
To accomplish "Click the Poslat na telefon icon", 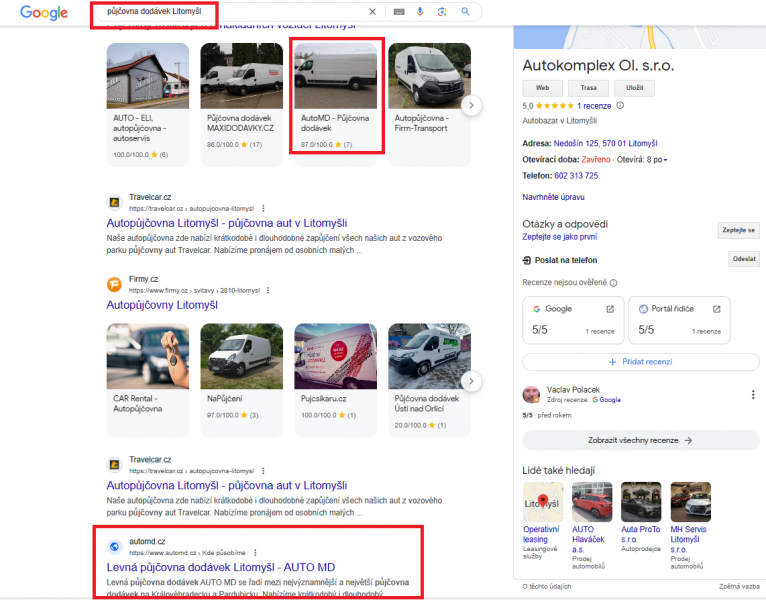I will coord(527,260).
